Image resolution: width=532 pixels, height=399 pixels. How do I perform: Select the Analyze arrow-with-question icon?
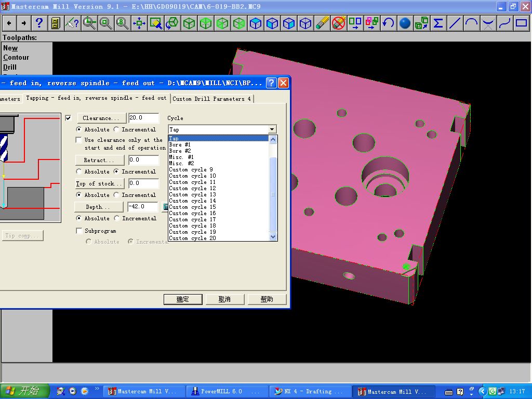pos(72,23)
